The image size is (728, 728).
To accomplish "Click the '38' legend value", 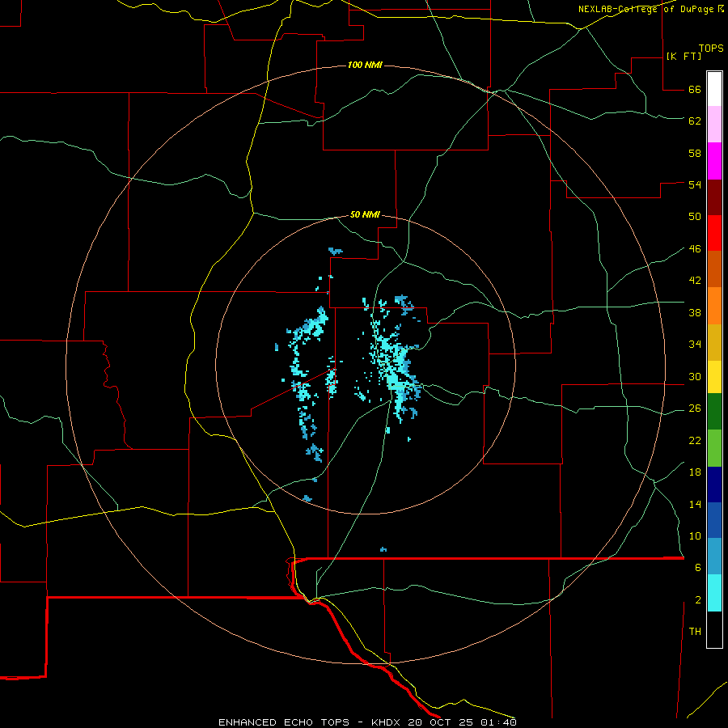I will pos(695,312).
